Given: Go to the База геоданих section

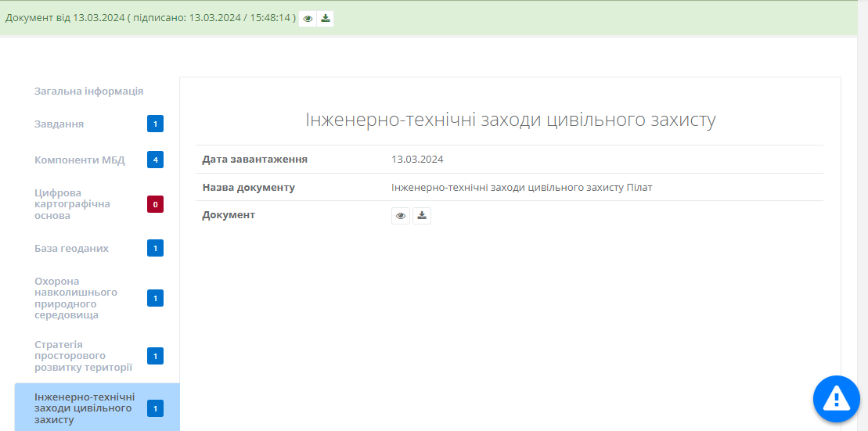Looking at the screenshot, I should coord(71,249).
